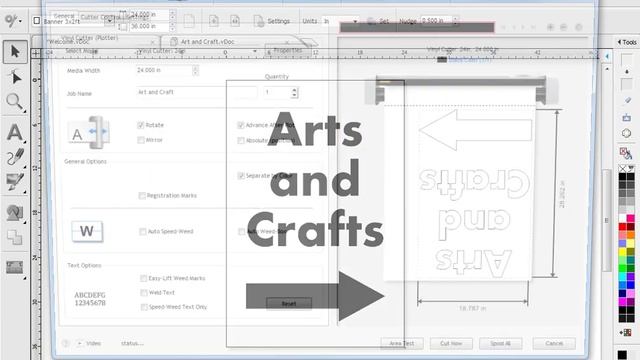This screenshot has width=640, height=360.
Task: Adjust the 24.000 in width spinner
Action: (172, 15)
